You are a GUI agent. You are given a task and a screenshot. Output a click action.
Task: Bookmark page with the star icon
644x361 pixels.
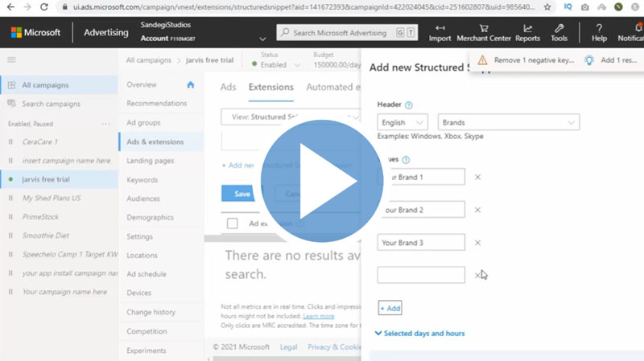click(547, 7)
